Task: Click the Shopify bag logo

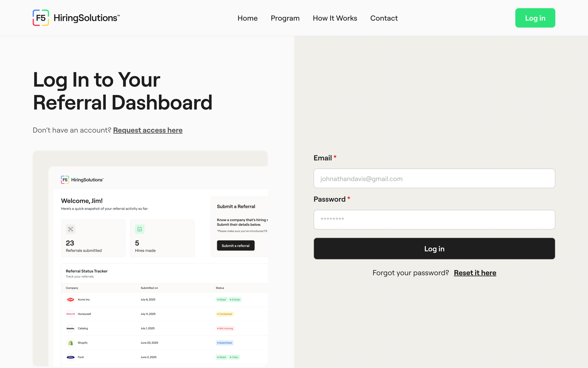Action: 70,343
